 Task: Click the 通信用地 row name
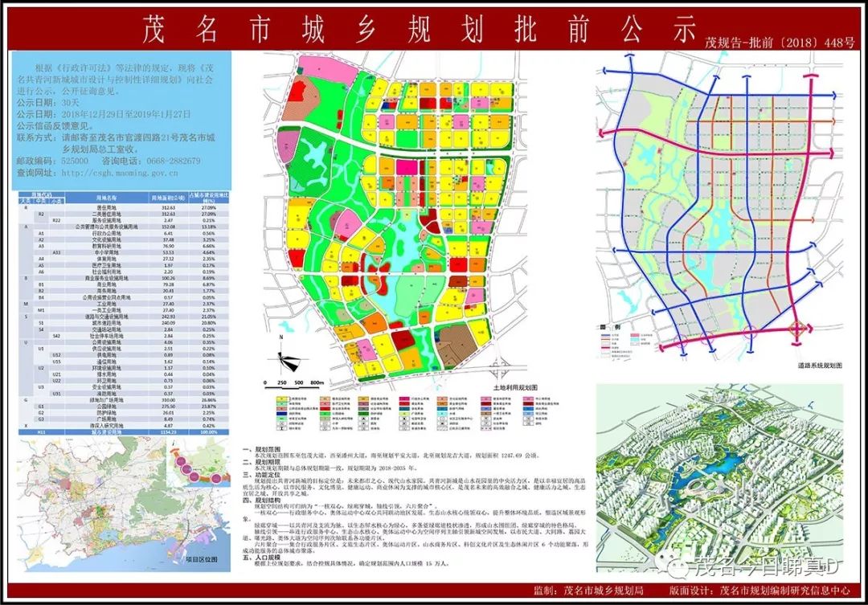[106, 362]
